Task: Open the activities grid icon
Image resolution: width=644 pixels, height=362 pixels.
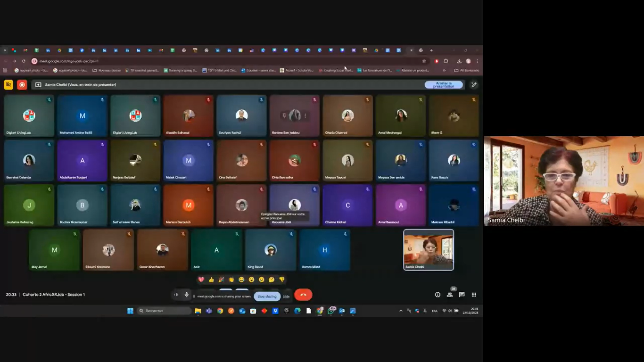Action: (474, 295)
